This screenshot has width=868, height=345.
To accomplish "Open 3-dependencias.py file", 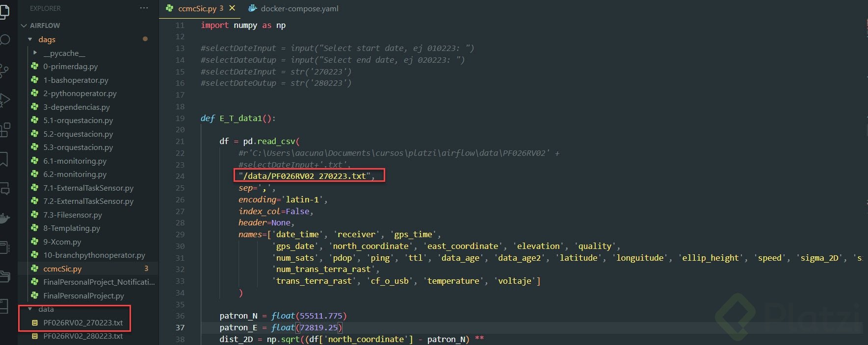I will point(76,107).
